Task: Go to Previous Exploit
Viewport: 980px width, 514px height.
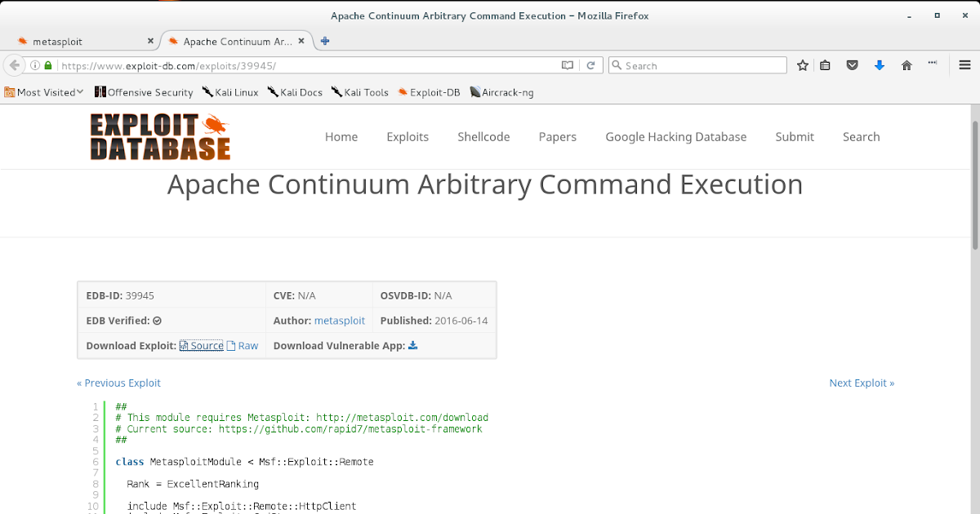Action: point(118,383)
